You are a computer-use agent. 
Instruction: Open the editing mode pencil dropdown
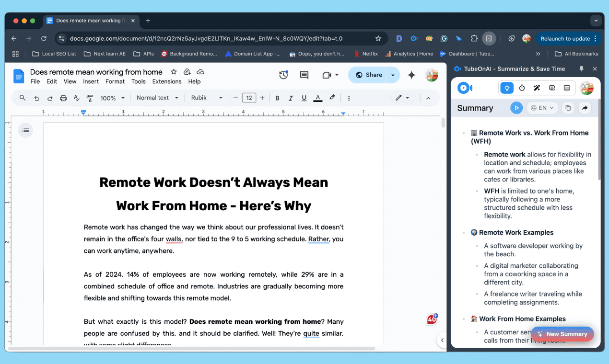[402, 98]
